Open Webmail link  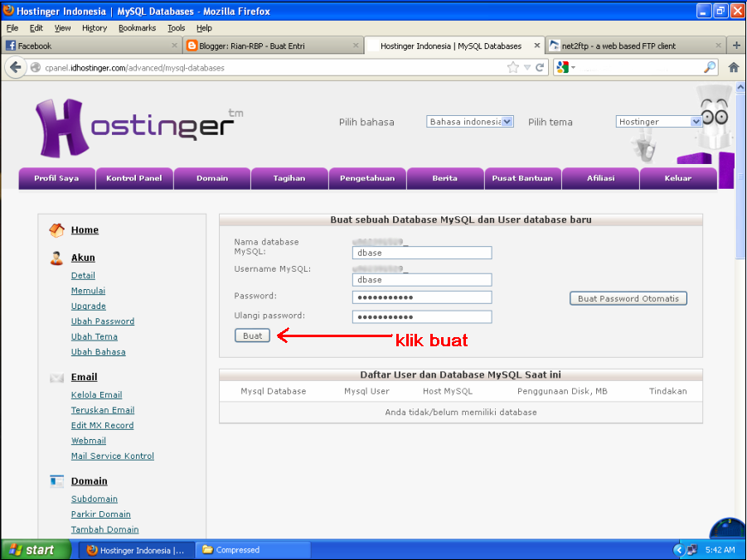[89, 441]
